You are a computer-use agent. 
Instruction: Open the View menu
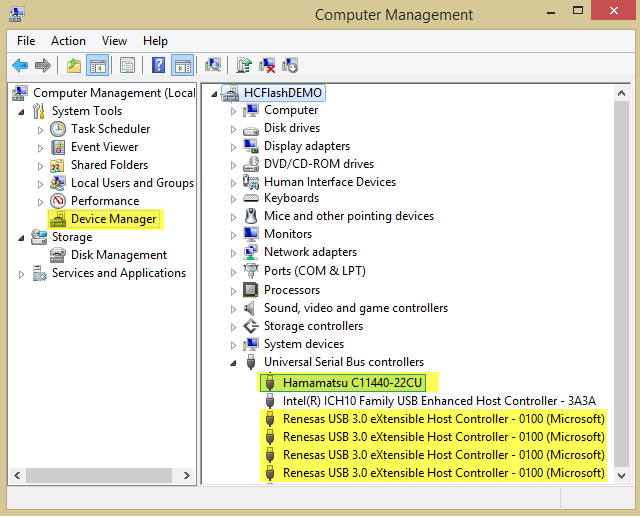(x=114, y=41)
